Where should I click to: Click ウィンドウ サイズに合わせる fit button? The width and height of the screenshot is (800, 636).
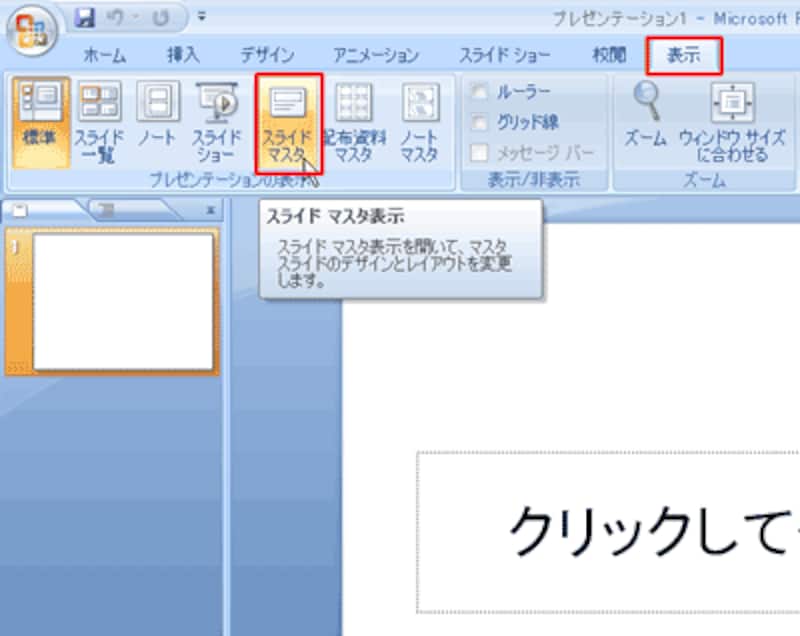coord(733,121)
